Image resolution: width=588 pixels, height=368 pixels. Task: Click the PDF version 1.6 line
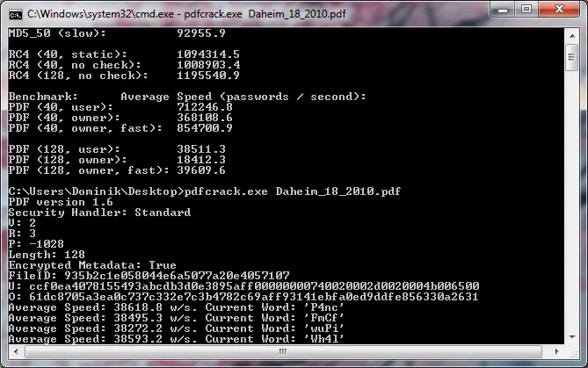(x=61, y=202)
